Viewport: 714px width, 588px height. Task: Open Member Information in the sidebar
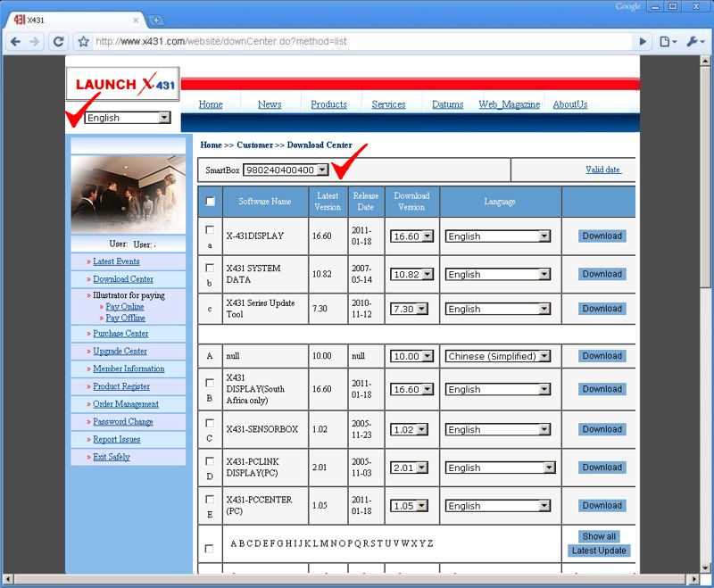[x=129, y=369]
